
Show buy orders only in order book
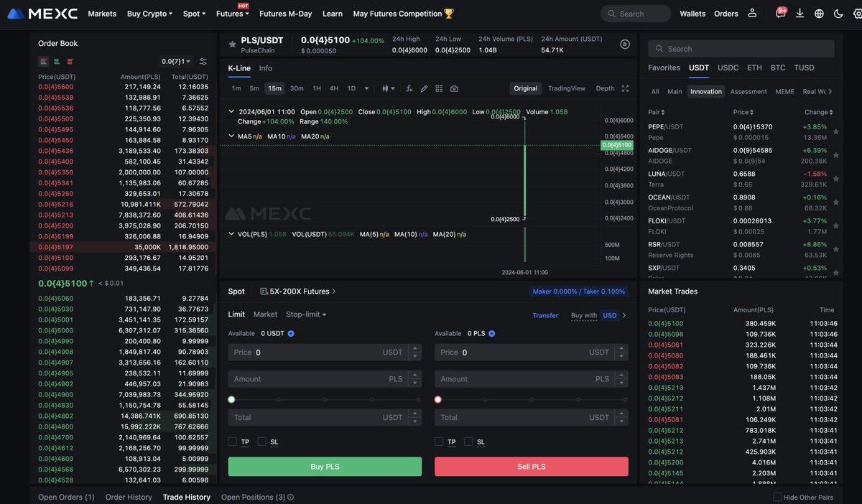coord(57,62)
